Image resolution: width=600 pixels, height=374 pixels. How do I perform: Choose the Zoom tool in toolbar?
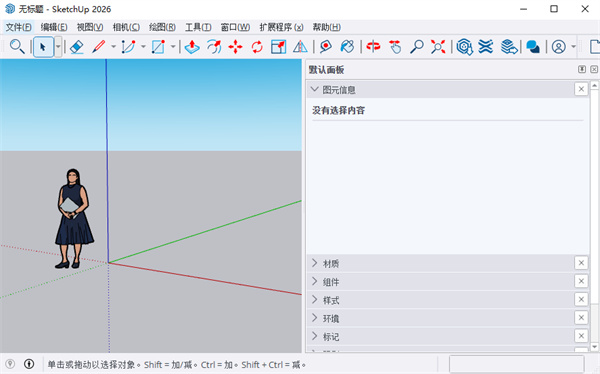pyautogui.click(x=416, y=47)
